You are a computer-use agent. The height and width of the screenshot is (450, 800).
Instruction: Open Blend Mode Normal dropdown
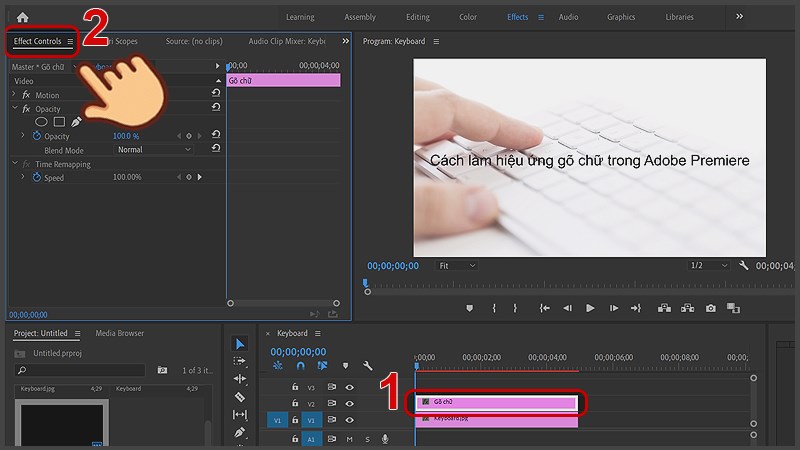pyautogui.click(x=153, y=149)
